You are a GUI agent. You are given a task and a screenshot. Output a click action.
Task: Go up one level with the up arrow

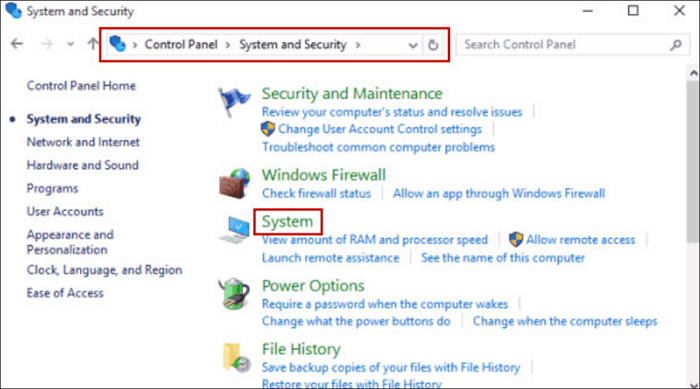92,44
